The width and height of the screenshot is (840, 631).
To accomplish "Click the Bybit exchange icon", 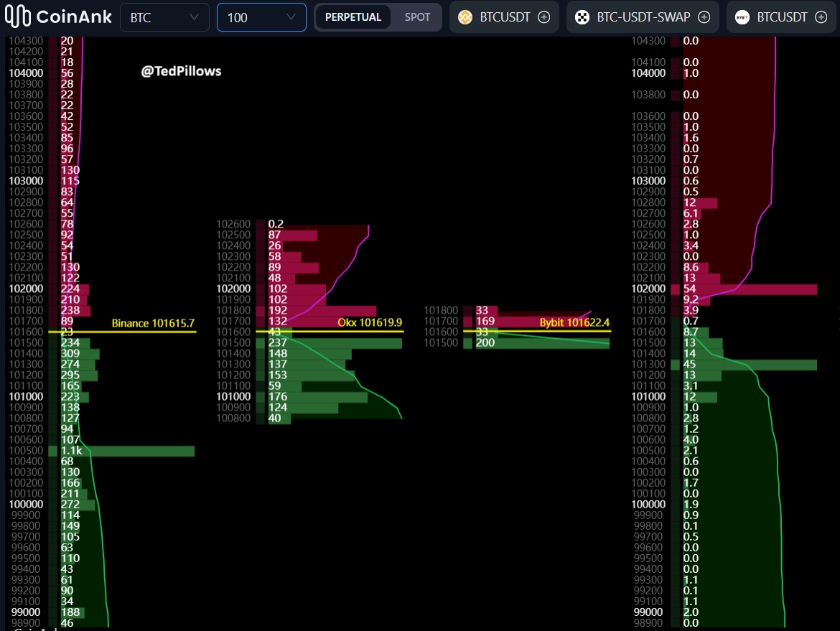I will coord(742,17).
